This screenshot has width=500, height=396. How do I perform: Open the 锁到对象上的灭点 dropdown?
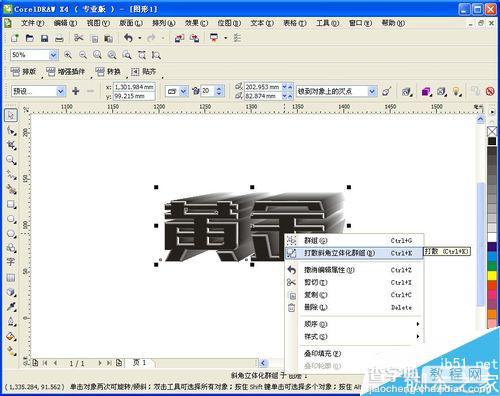[x=372, y=91]
